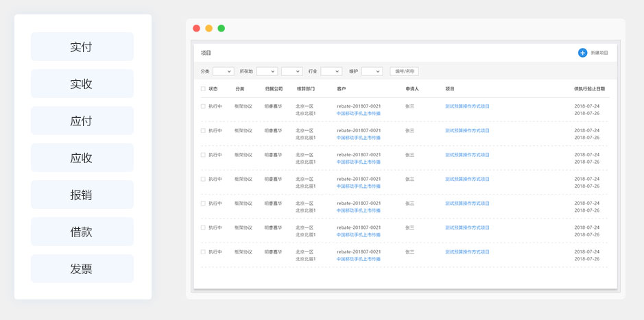644x320 pixels.
Task: Go to the 报销 section
Action: [82, 195]
